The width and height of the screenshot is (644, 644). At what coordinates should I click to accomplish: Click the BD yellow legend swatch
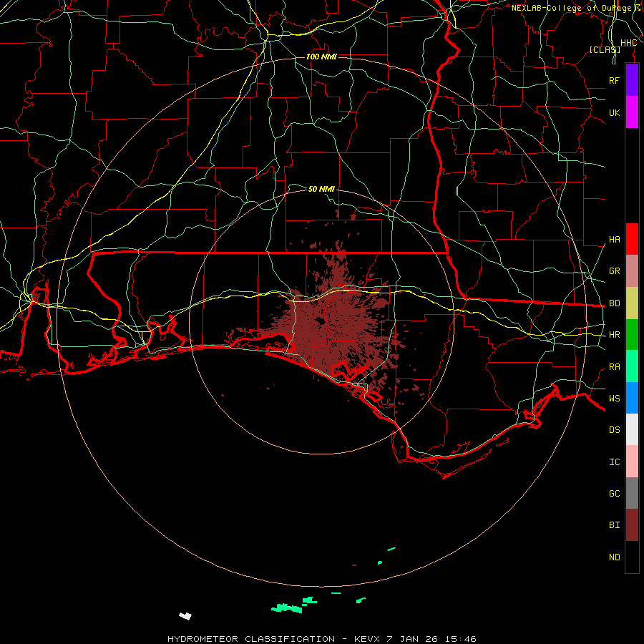click(x=632, y=303)
